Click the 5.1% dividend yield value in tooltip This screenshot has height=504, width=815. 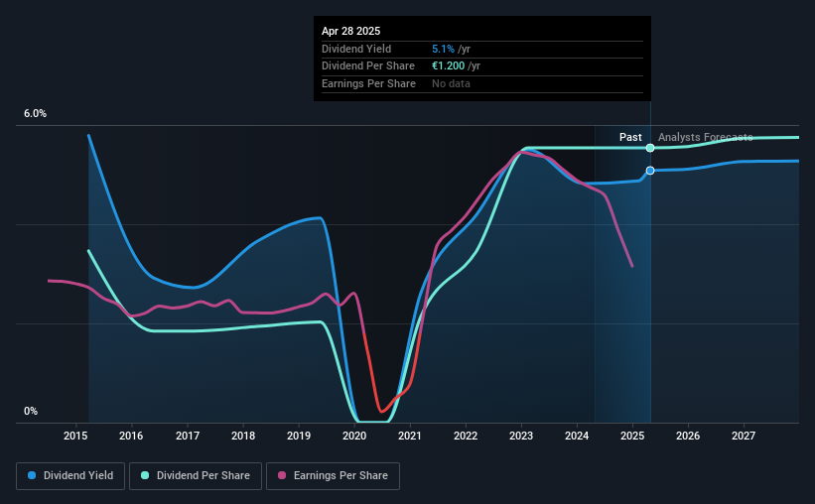(443, 49)
